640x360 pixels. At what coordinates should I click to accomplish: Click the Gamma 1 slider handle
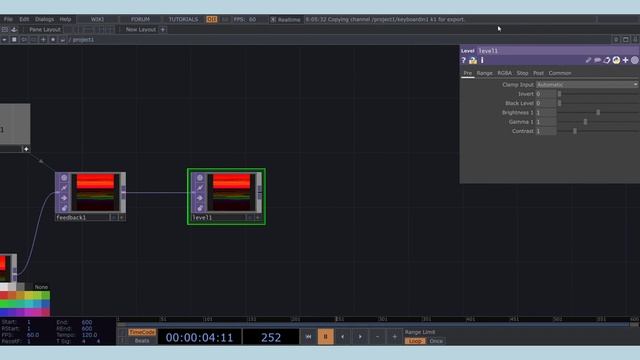585,122
